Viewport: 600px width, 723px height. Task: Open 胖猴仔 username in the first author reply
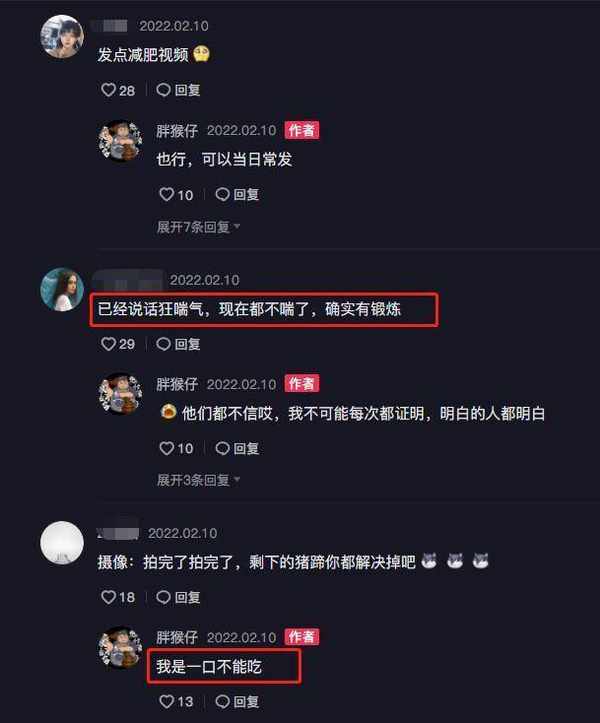pos(177,131)
